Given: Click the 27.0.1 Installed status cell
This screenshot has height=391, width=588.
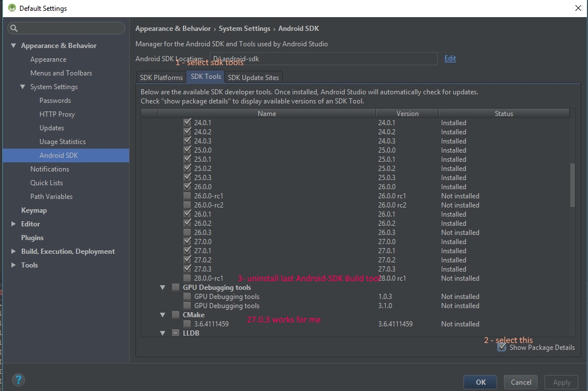Looking at the screenshot, I should click(x=453, y=250).
